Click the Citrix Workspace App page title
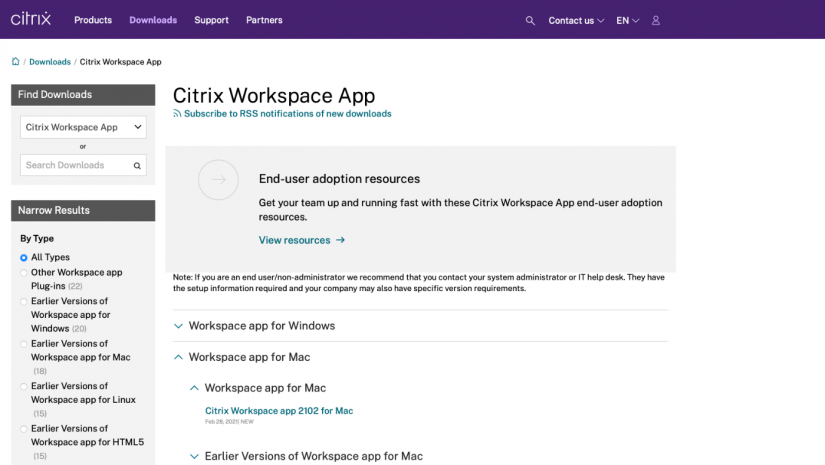Image resolution: width=825 pixels, height=465 pixels. [274, 96]
